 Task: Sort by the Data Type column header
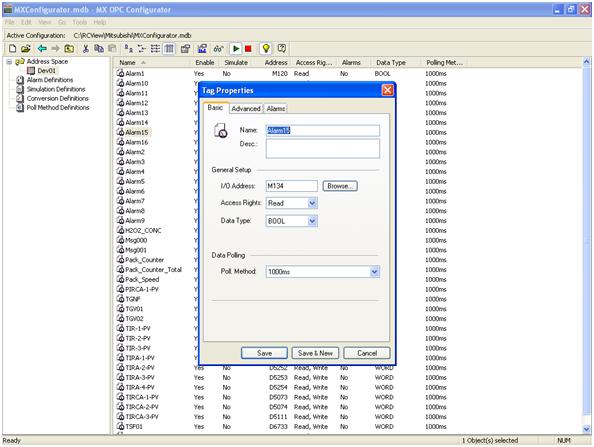[391, 63]
